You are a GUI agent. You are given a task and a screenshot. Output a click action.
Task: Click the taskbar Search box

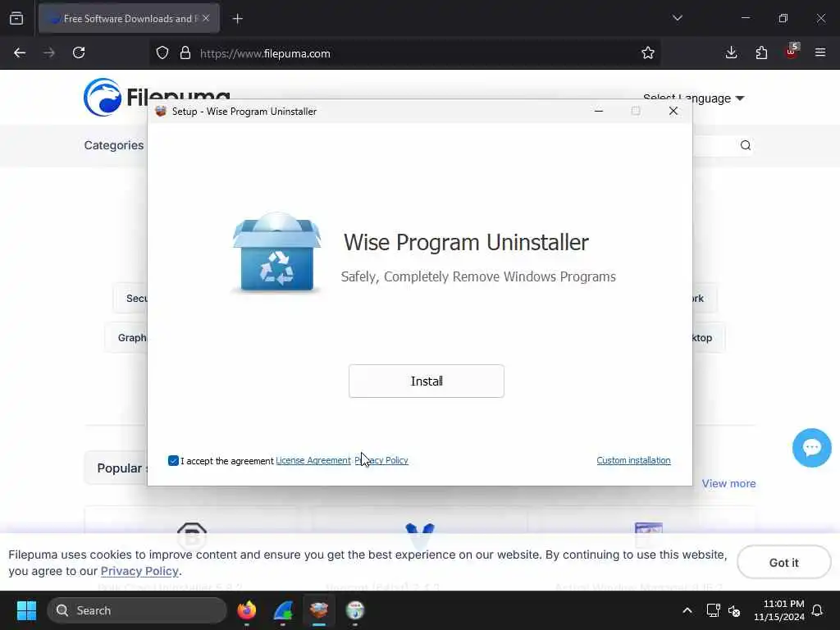[x=137, y=610]
